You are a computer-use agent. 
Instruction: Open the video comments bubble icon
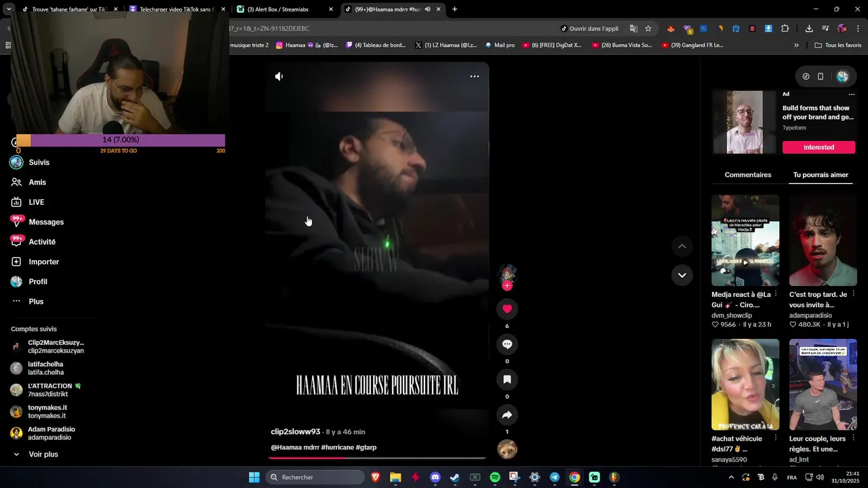coord(507,344)
